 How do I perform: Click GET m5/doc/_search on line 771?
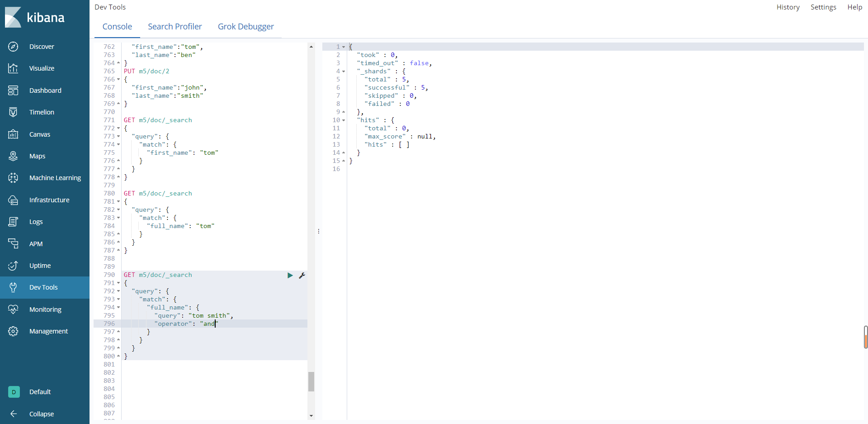tap(158, 120)
